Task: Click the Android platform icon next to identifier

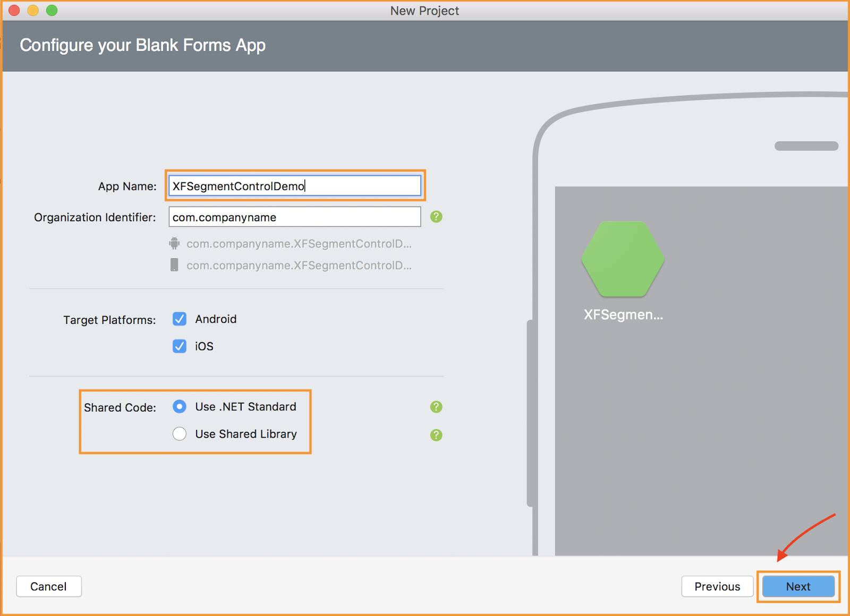Action: point(174,244)
